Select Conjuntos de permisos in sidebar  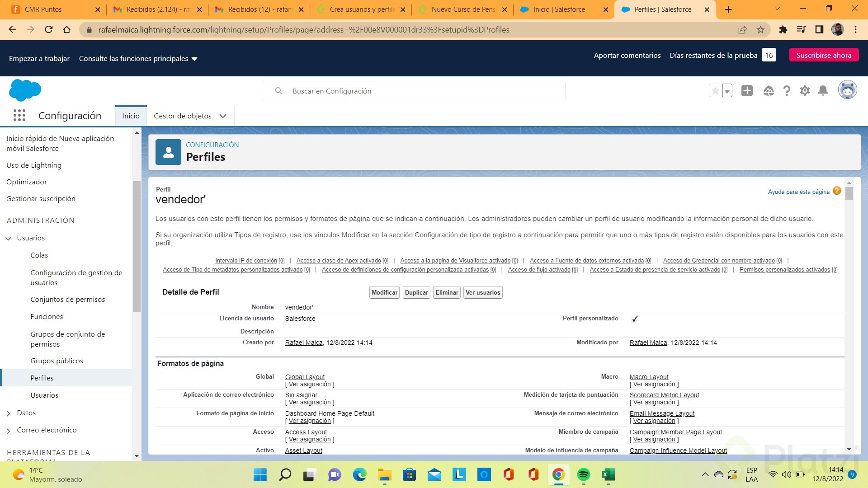pyautogui.click(x=67, y=300)
